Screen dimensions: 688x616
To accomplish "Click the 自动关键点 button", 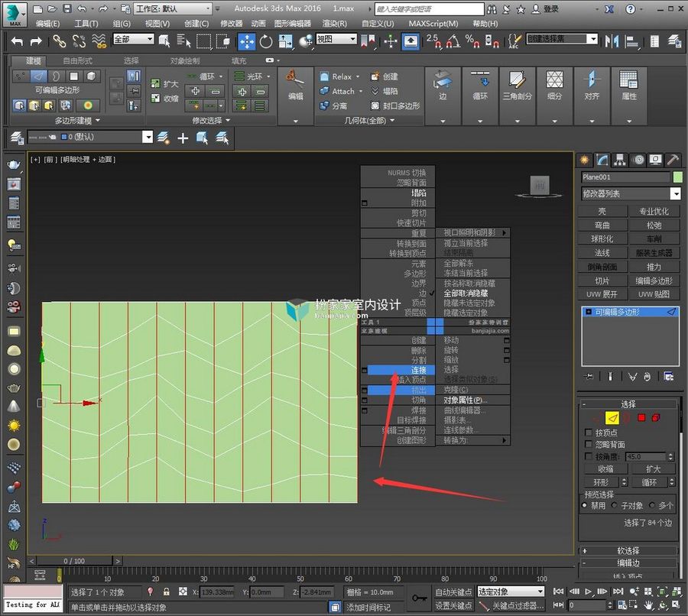I will 453,592.
